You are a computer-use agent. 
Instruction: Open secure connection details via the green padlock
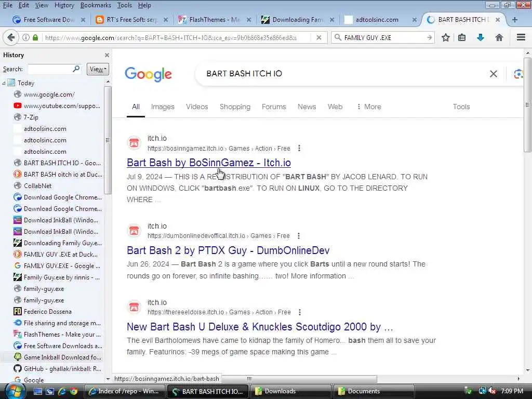[x=35, y=37]
